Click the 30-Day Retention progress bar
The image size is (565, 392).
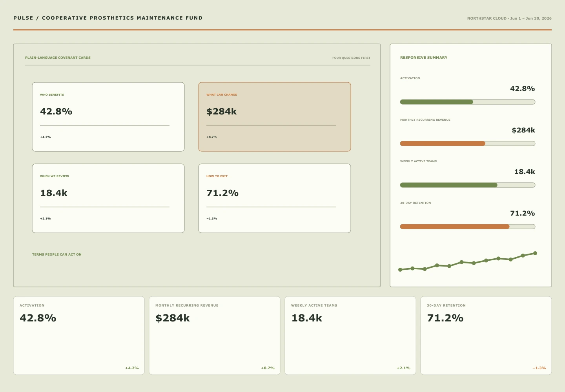click(x=468, y=227)
